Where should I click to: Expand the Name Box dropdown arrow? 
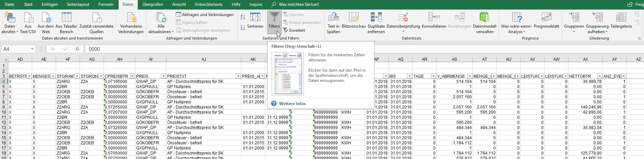click(32, 49)
